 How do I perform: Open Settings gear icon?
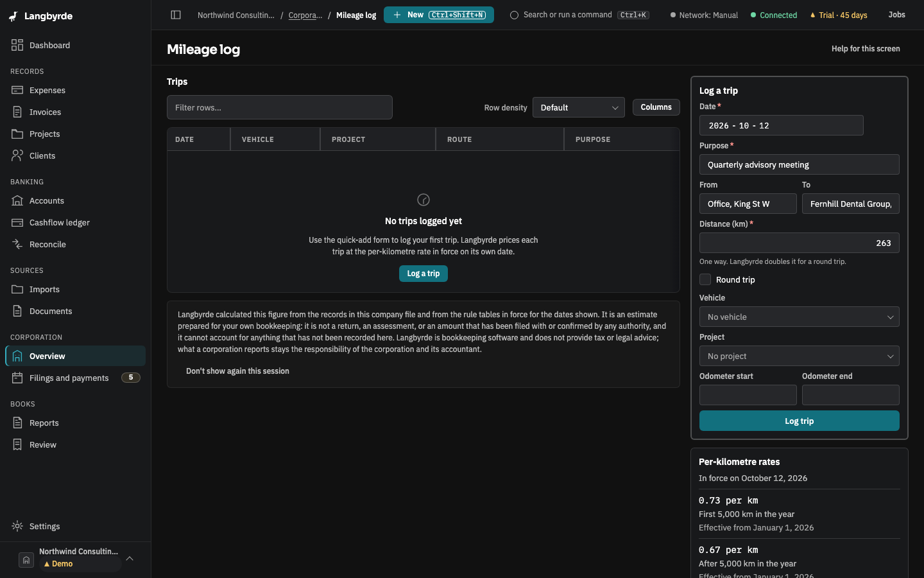tap(17, 526)
